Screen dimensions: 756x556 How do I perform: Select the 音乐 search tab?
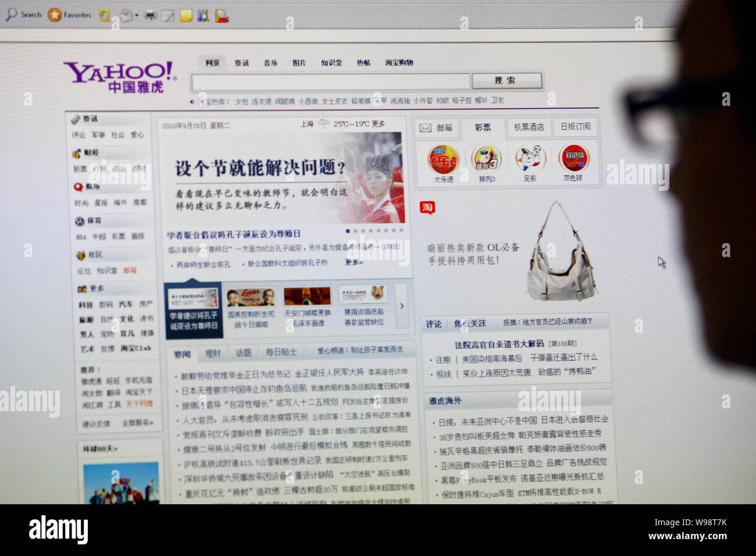(x=270, y=63)
